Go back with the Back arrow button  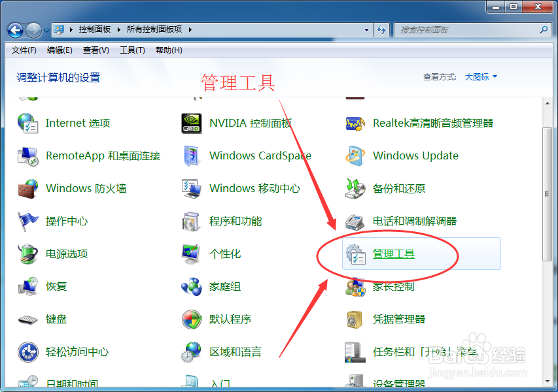[x=15, y=31]
